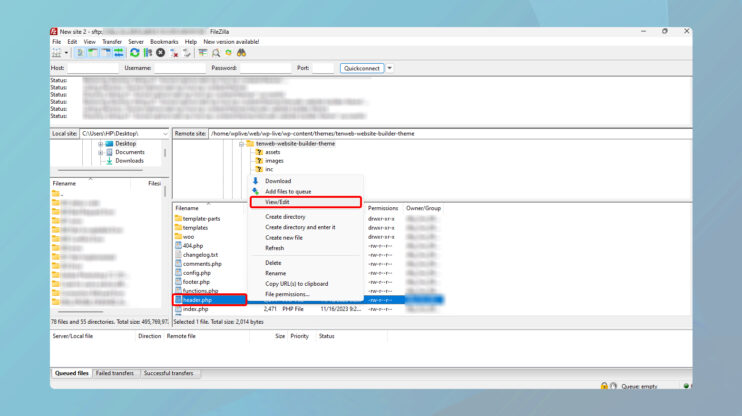Click the Process Queue toolbar icon
This screenshot has height=416, width=742.
(148, 52)
